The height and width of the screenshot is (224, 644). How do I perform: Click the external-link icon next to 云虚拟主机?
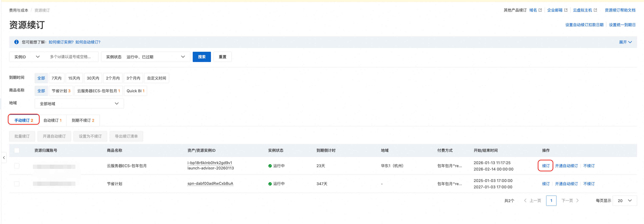point(595,10)
